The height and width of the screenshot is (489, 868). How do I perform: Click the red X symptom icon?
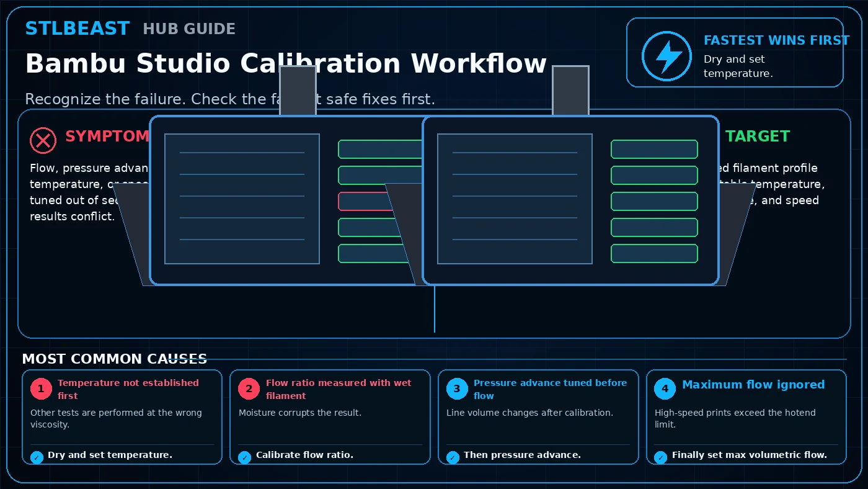(x=43, y=141)
